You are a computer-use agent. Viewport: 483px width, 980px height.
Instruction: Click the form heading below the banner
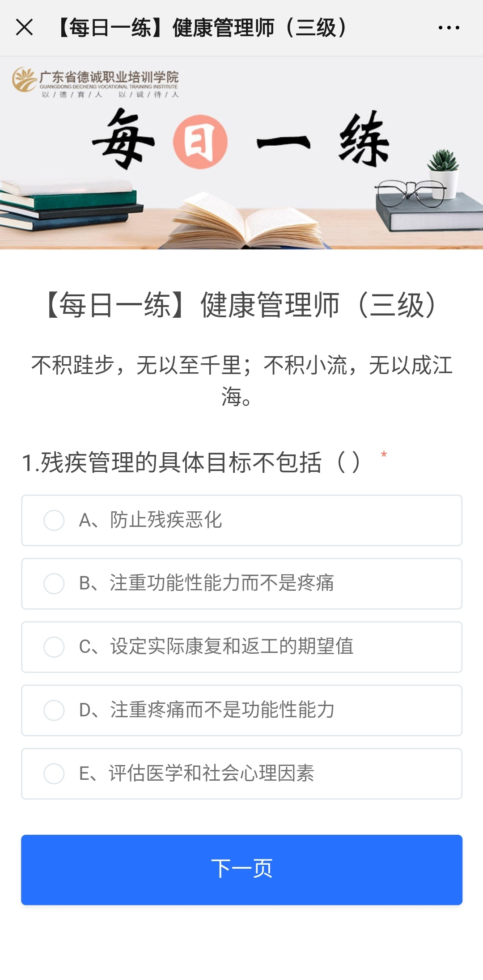click(x=241, y=305)
